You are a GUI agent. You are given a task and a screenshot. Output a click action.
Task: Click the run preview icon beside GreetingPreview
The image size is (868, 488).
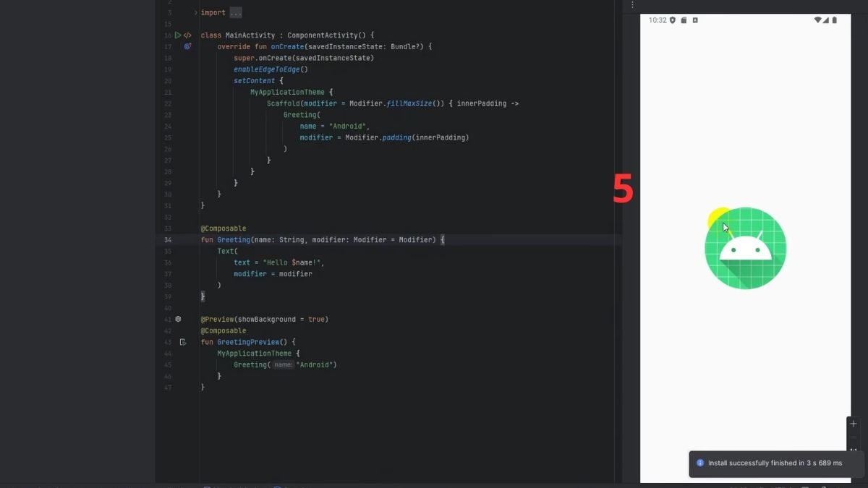pos(183,342)
